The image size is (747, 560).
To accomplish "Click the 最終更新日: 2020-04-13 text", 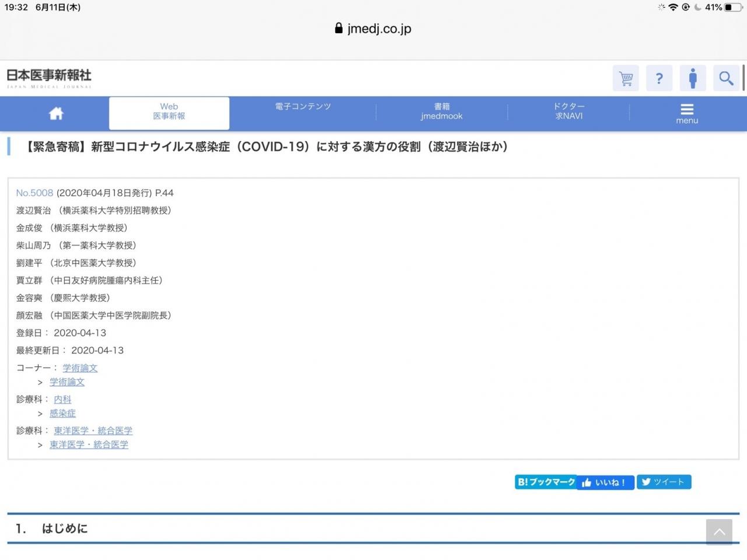I will 70,351.
